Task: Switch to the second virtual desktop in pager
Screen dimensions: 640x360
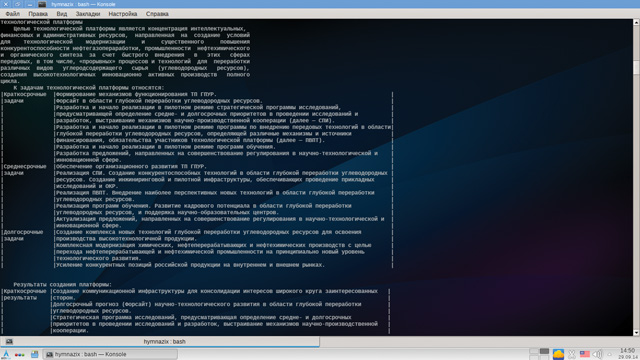Action: coord(544,351)
